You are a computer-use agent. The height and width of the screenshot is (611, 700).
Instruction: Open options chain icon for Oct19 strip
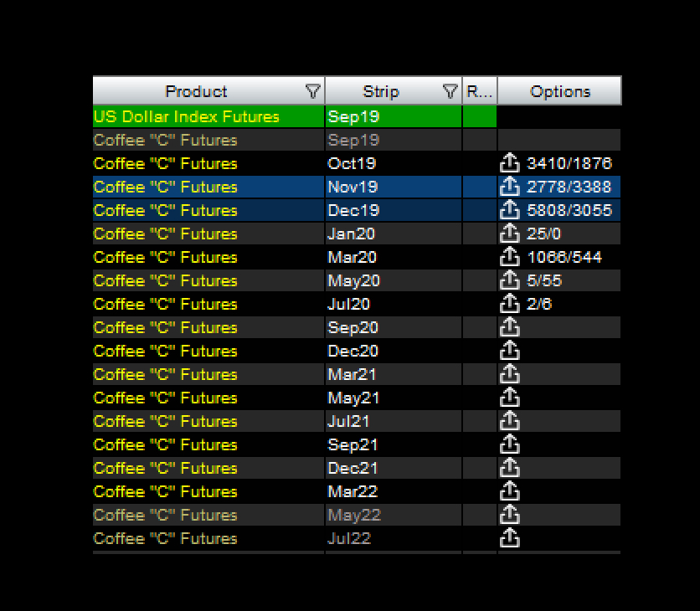pyautogui.click(x=509, y=163)
